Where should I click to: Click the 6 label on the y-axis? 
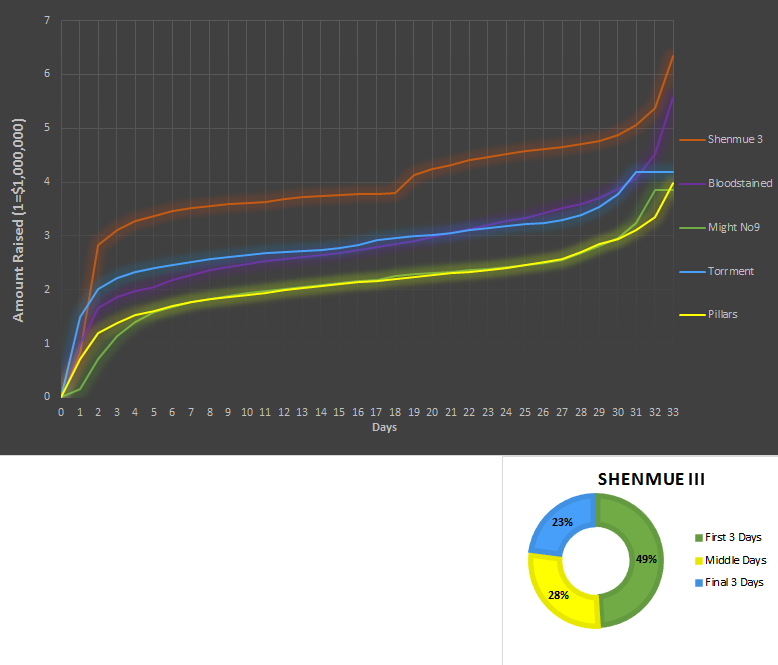pos(47,73)
